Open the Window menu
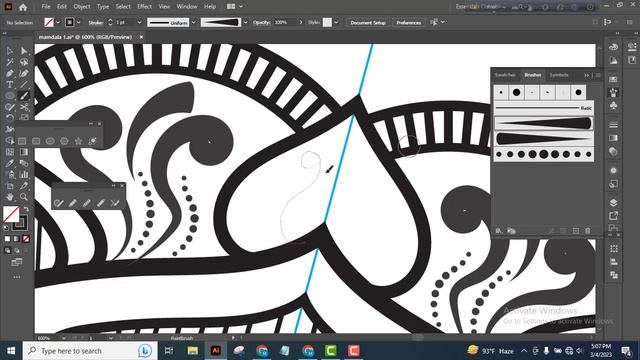Viewport: 640px width, 360px height. click(x=187, y=7)
